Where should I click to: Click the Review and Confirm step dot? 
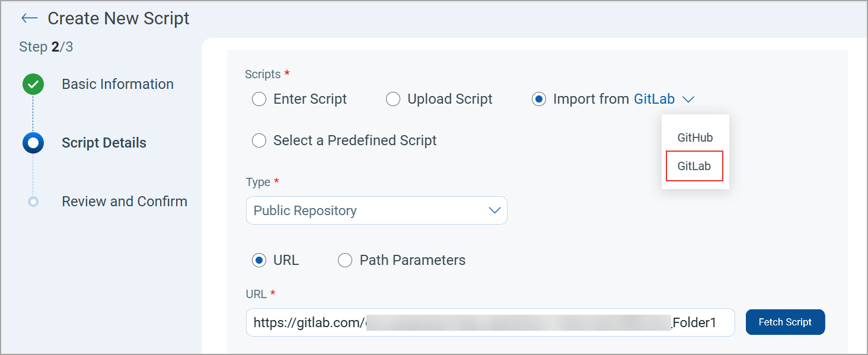pos(33,202)
